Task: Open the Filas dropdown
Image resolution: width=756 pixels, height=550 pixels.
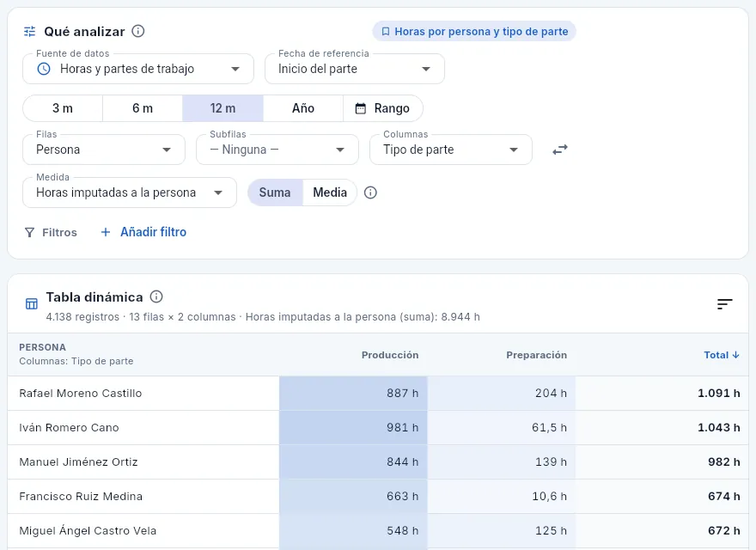Action: click(104, 150)
